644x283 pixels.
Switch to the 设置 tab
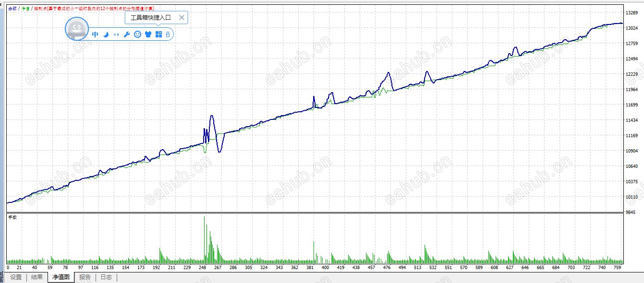pyautogui.click(x=16, y=277)
